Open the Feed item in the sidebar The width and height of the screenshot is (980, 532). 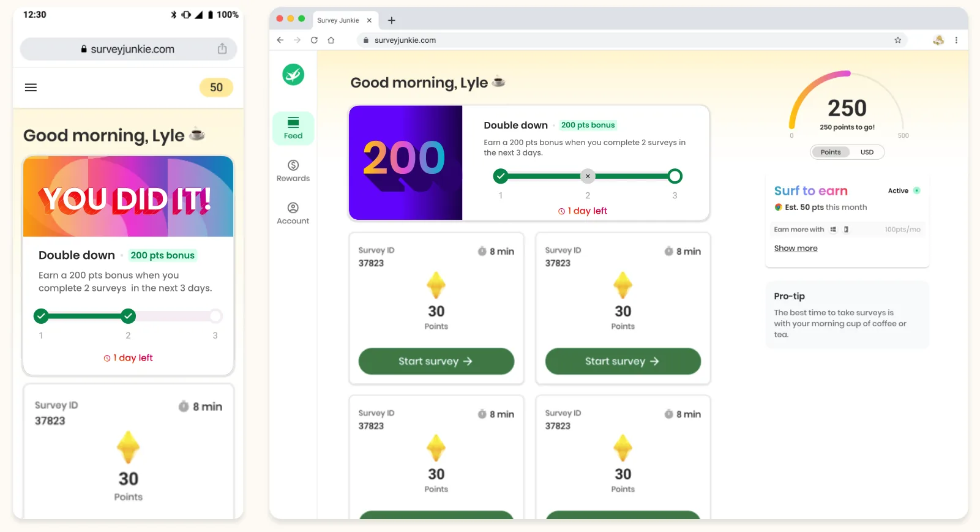[293, 128]
